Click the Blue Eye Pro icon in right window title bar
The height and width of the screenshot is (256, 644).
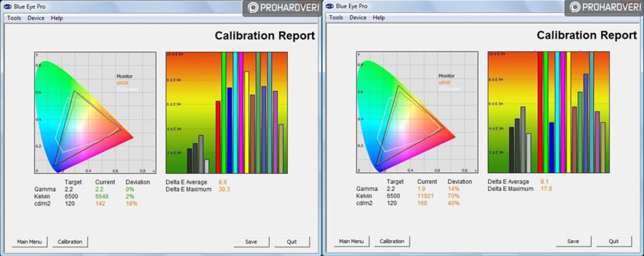(329, 6)
